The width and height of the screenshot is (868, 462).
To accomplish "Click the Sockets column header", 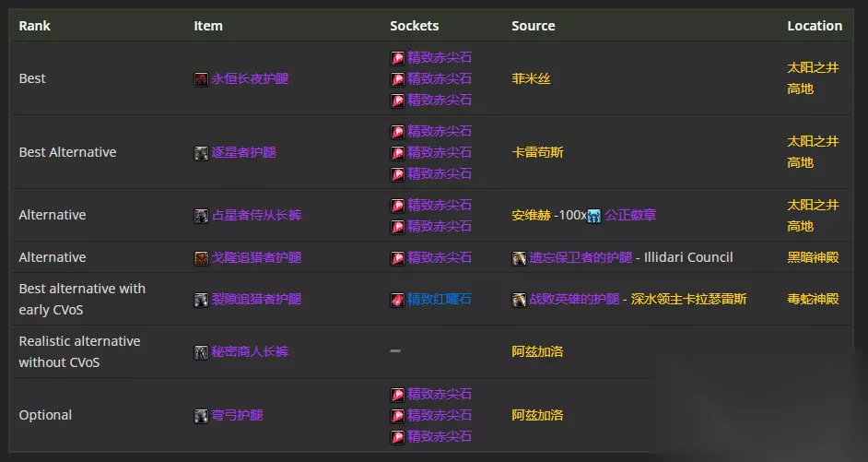I will click(x=415, y=26).
